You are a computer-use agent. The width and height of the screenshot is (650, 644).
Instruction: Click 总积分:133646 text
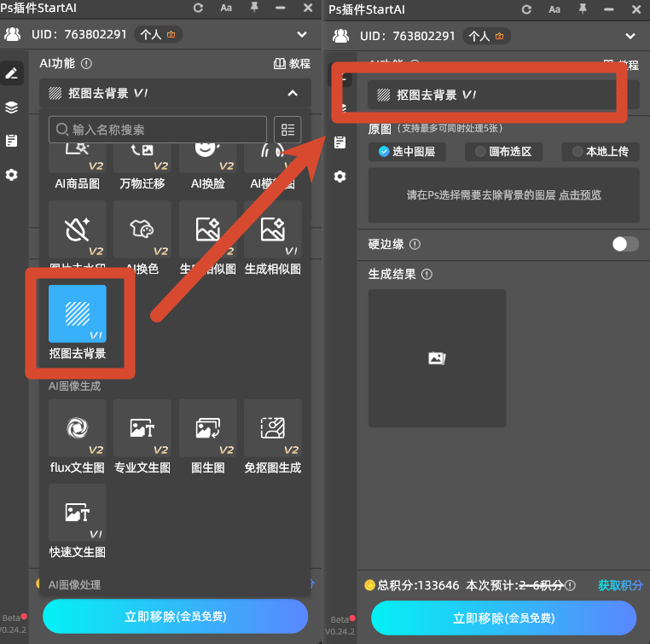pyautogui.click(x=418, y=585)
